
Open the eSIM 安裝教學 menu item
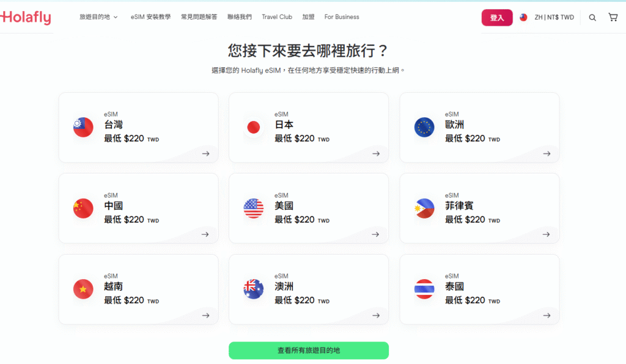point(150,17)
